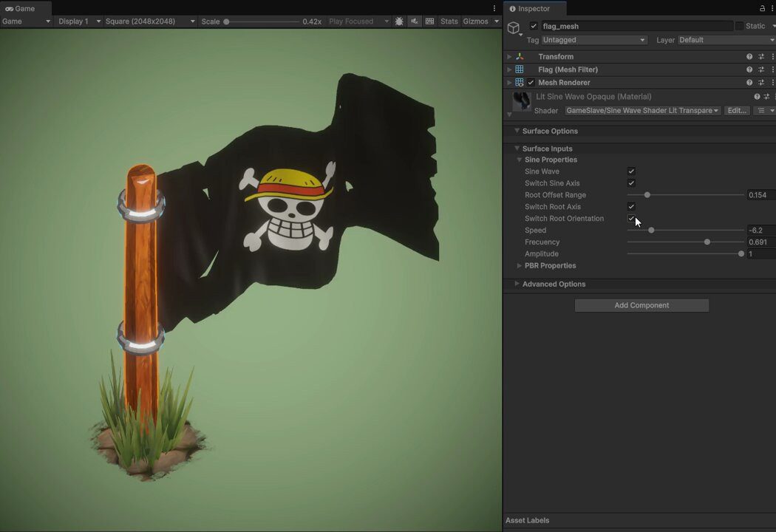Toggle the flag_mesh active checkbox
The height and width of the screenshot is (532, 776).
533,26
